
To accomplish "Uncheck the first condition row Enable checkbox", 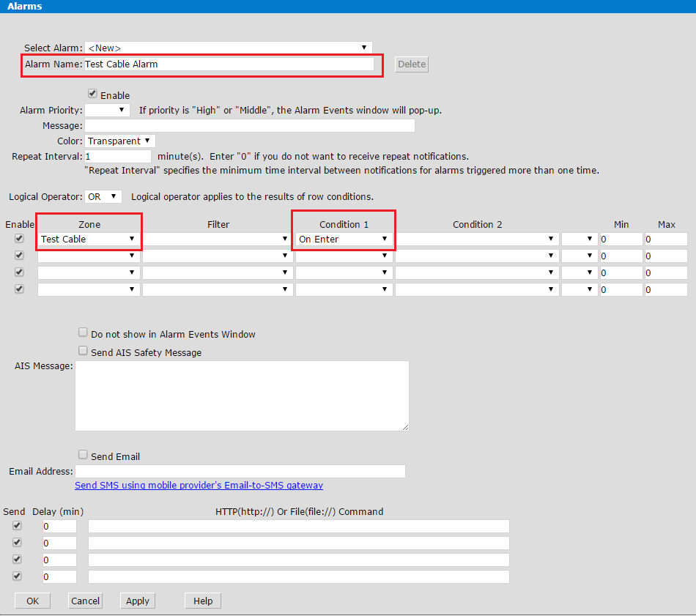I will coord(19,239).
